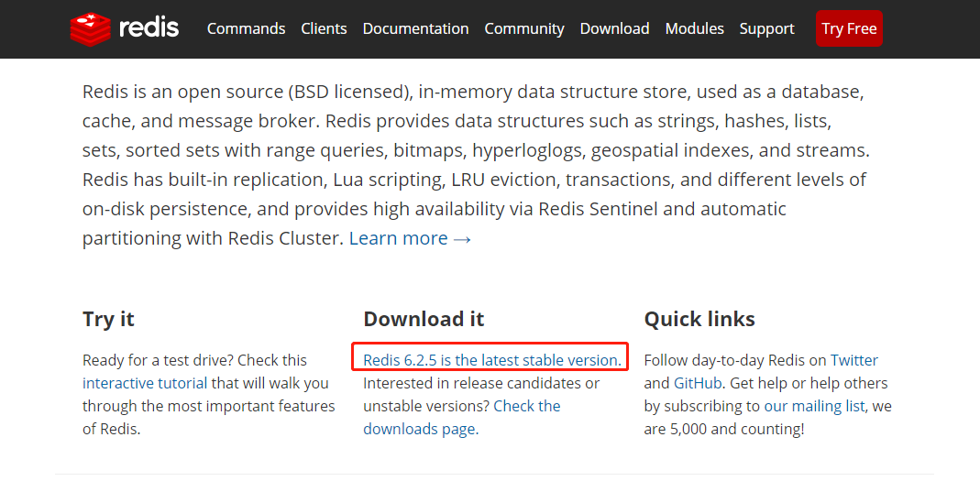Open the interactive tutorial link
Image resolution: width=980 pixels, height=492 pixels.
(144, 383)
